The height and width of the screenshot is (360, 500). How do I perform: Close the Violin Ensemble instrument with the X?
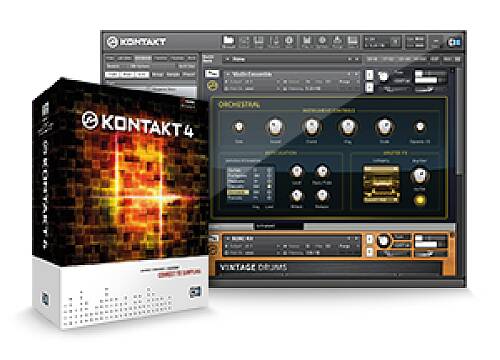pos(452,71)
